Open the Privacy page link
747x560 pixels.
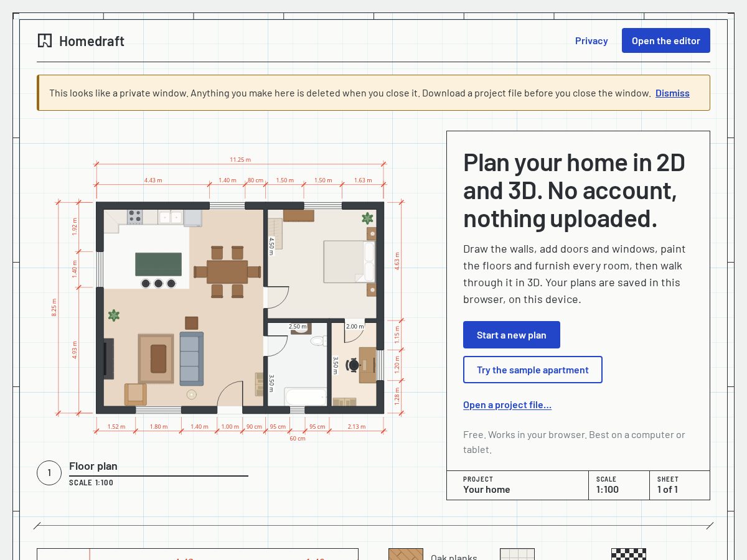591,41
